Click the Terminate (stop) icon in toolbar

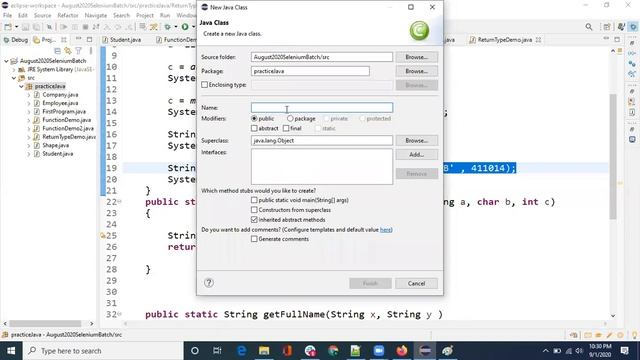pyautogui.click(x=85, y=27)
